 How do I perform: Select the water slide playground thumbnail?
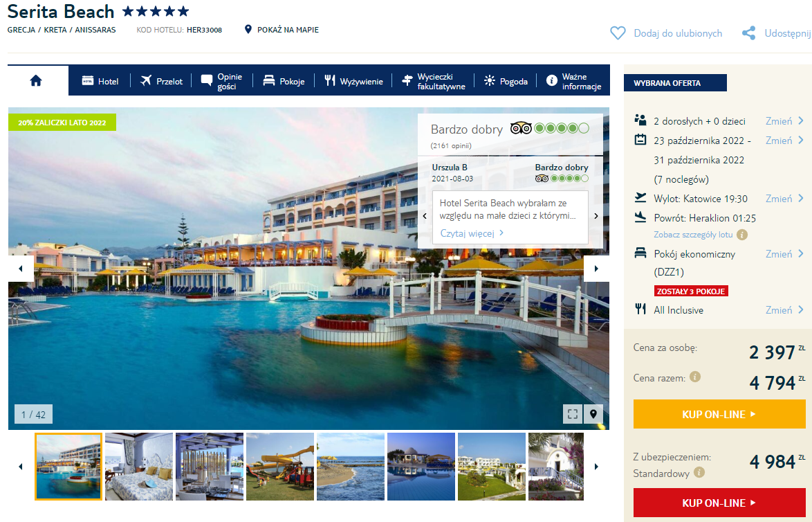(279, 466)
